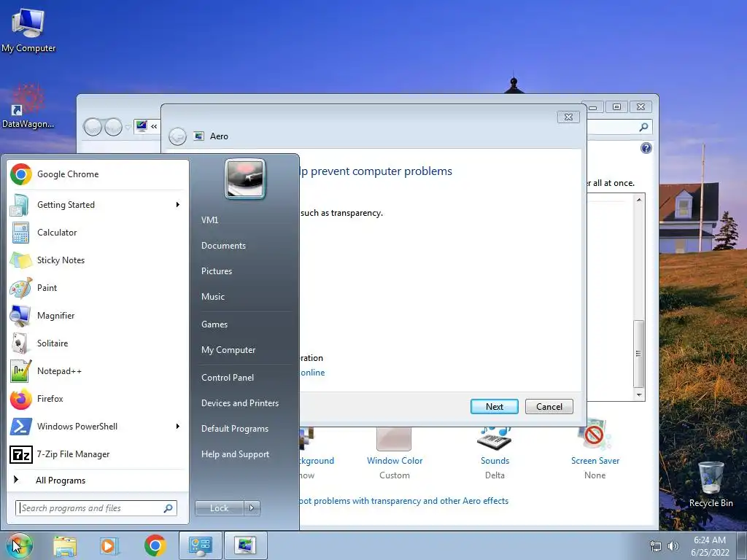The height and width of the screenshot is (560, 747).
Task: Open Google Chrome from Start menu
Action: pos(98,174)
